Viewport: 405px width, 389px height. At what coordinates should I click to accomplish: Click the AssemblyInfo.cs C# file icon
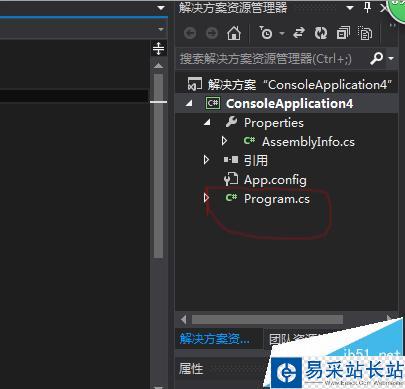[249, 141]
